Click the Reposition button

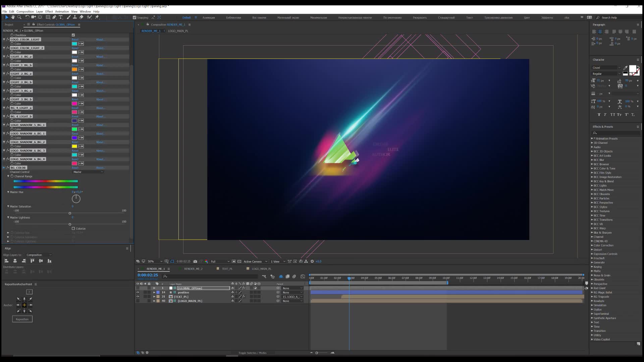(x=22, y=319)
